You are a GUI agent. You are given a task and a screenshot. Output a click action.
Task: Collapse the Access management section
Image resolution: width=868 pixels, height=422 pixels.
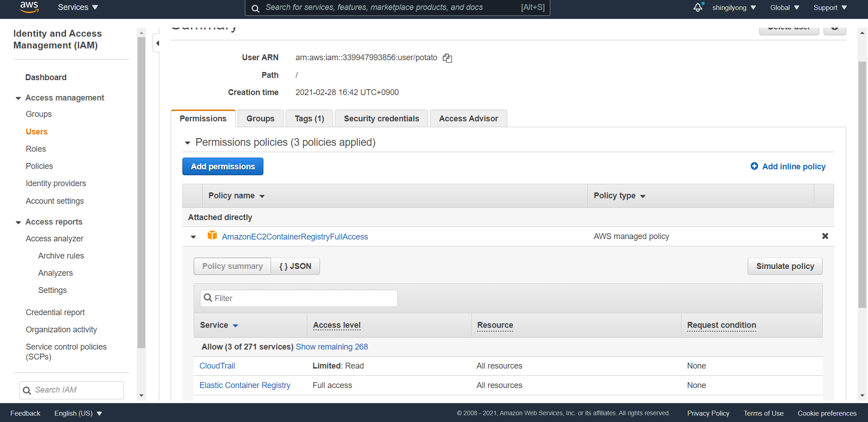(18, 98)
